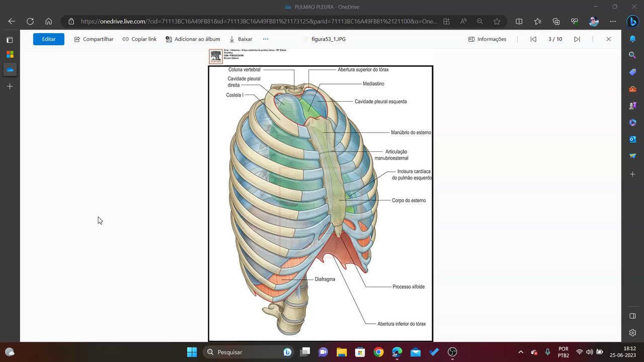644x362 pixels.
Task: Toggle Edge split screen icon
Action: (519, 22)
